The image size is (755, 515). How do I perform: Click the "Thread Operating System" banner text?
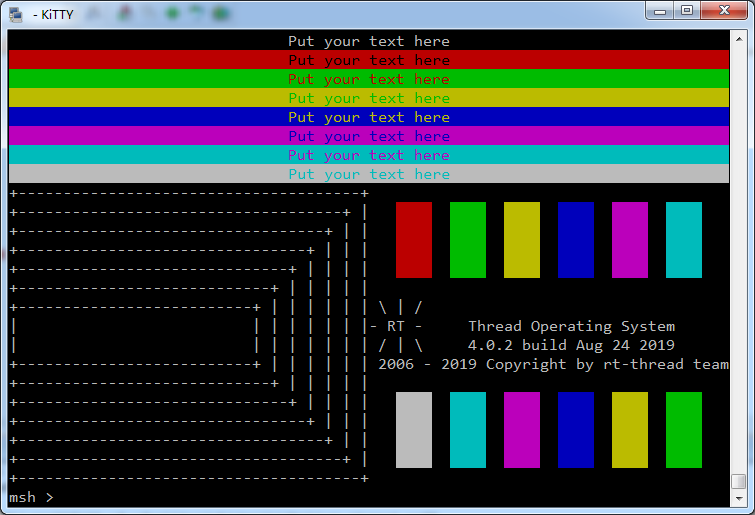coord(571,326)
